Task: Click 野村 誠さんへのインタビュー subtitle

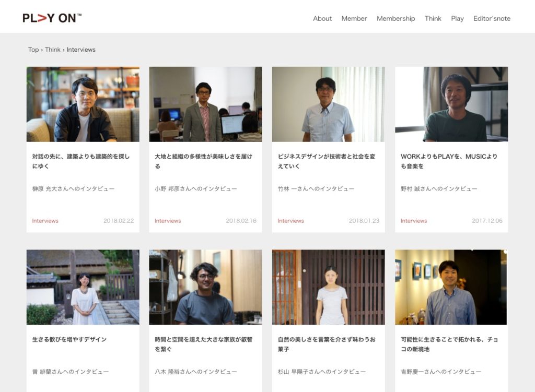Action: (439, 189)
